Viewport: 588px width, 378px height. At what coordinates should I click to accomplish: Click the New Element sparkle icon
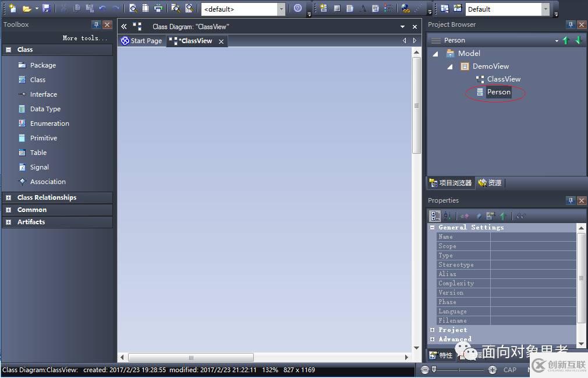(x=324, y=8)
